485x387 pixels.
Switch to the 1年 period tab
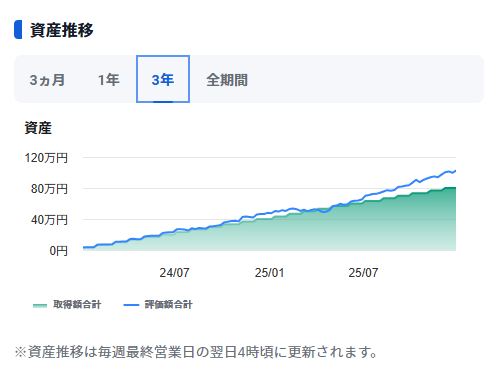[x=108, y=80]
